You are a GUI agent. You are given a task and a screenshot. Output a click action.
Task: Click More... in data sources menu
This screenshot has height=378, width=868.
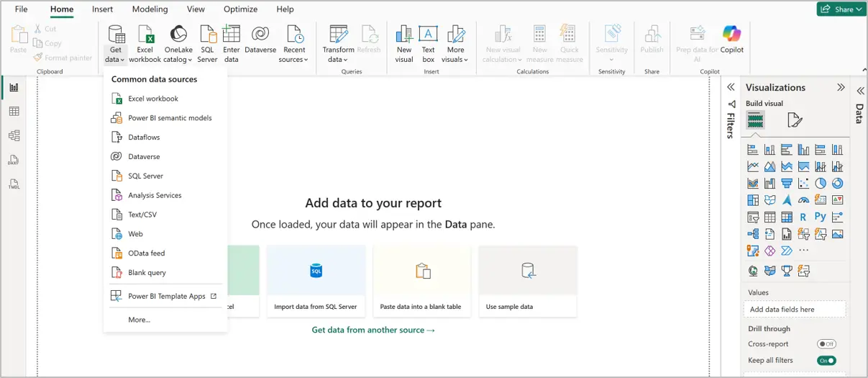click(x=165, y=320)
